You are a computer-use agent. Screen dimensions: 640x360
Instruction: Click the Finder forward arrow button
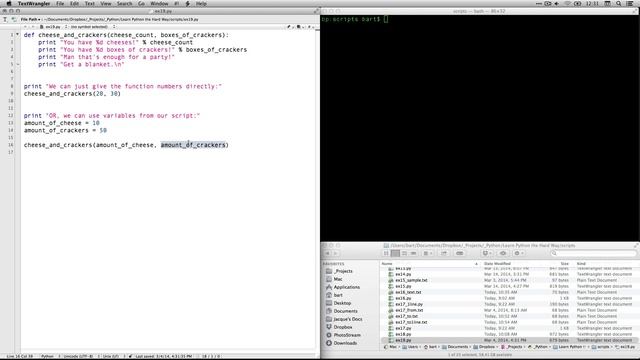click(336, 253)
